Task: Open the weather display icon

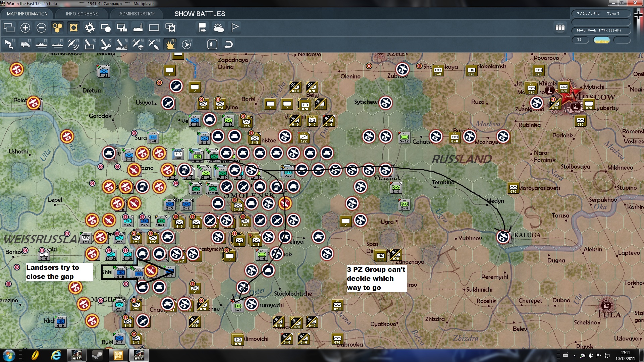Action: coord(218,27)
